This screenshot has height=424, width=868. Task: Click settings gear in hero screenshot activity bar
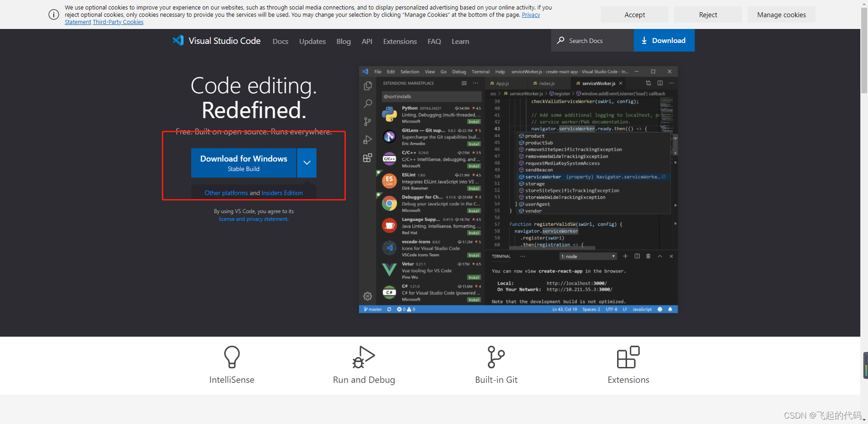point(368,296)
